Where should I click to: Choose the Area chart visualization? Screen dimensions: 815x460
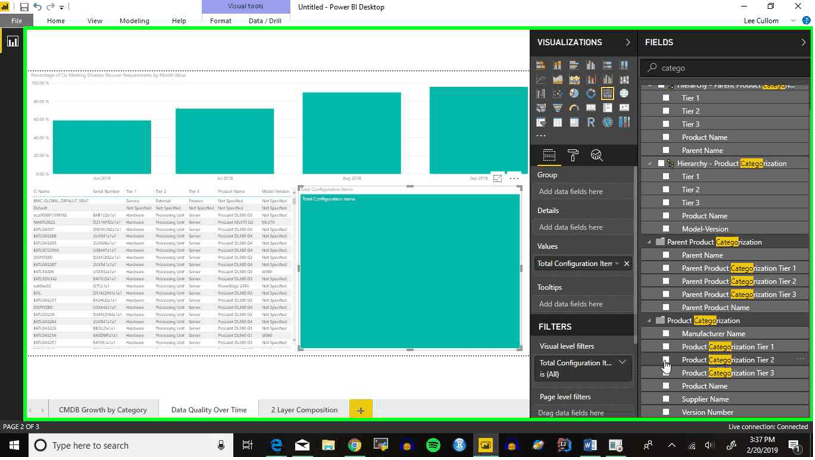(x=557, y=80)
